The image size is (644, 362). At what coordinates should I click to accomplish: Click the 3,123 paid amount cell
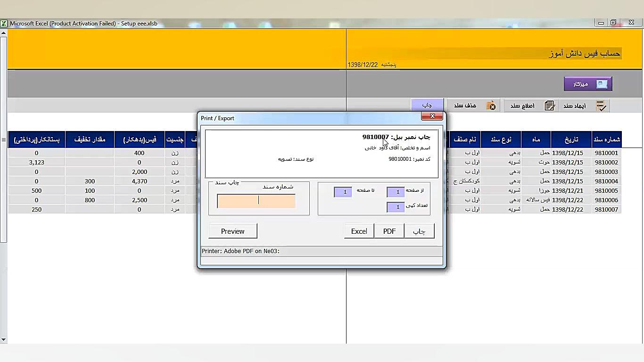point(36,162)
